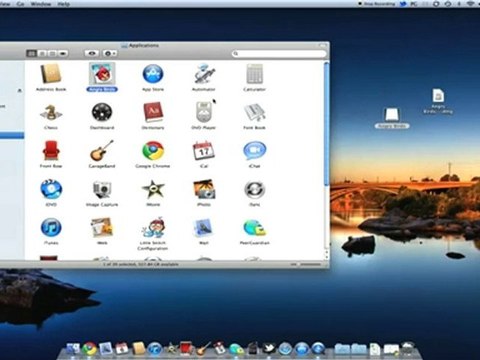Open the Address Book application icon
The height and width of the screenshot is (360, 480).
pos(51,74)
